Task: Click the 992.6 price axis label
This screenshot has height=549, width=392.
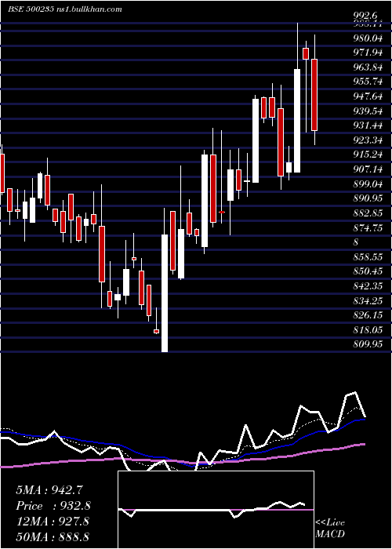Action: (365, 15)
